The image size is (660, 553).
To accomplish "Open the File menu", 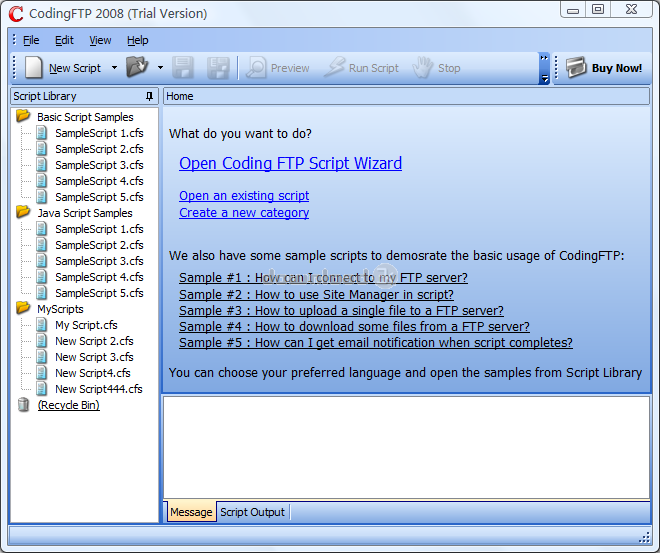I will 31,40.
